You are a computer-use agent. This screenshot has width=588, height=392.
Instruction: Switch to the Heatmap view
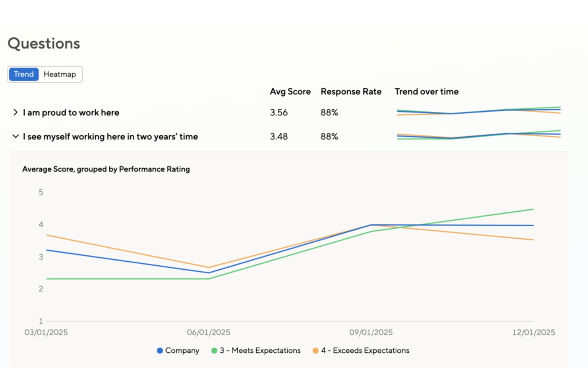[60, 74]
